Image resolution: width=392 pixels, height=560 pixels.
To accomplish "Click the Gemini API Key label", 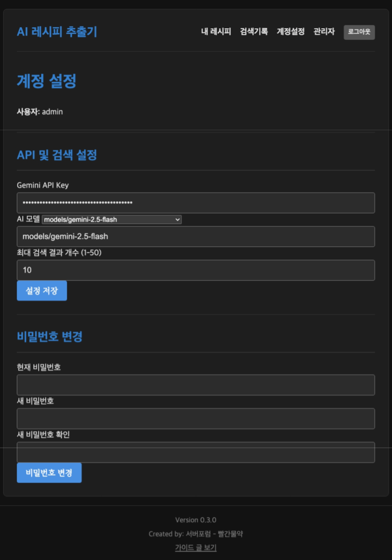I will (43, 185).
